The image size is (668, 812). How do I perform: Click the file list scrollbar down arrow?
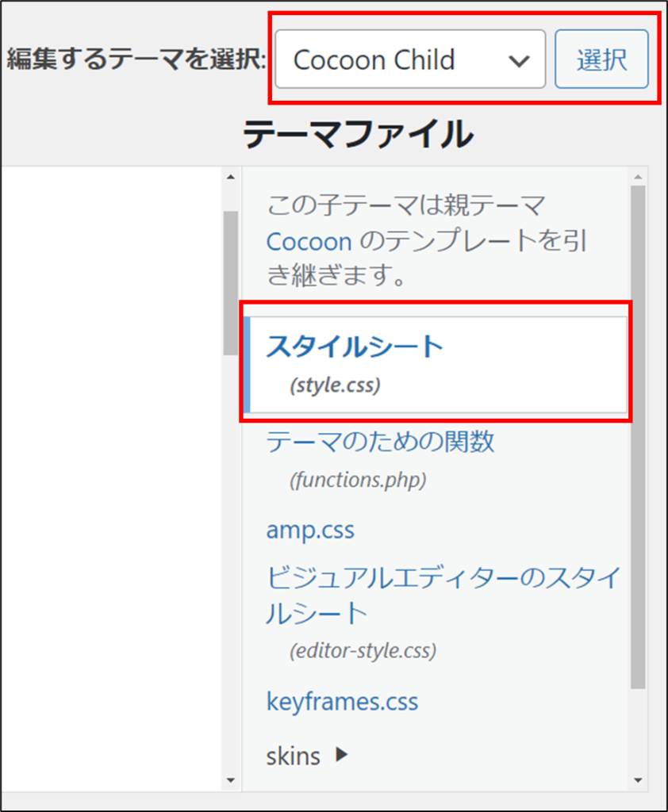(638, 780)
